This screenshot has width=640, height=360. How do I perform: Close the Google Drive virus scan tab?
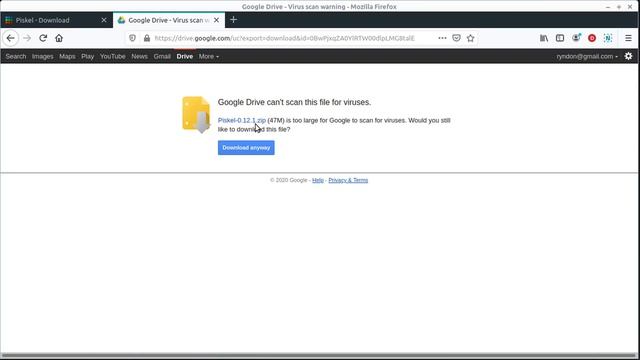point(216,20)
